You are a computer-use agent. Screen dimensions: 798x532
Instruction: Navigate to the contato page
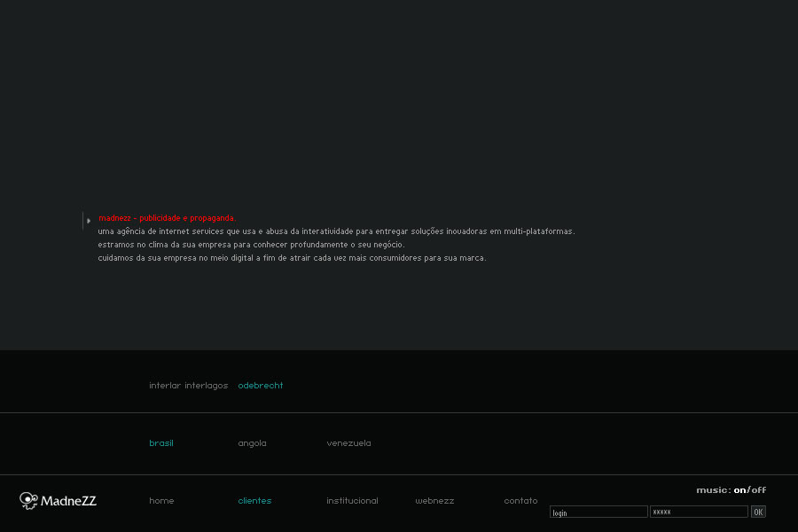click(x=520, y=501)
